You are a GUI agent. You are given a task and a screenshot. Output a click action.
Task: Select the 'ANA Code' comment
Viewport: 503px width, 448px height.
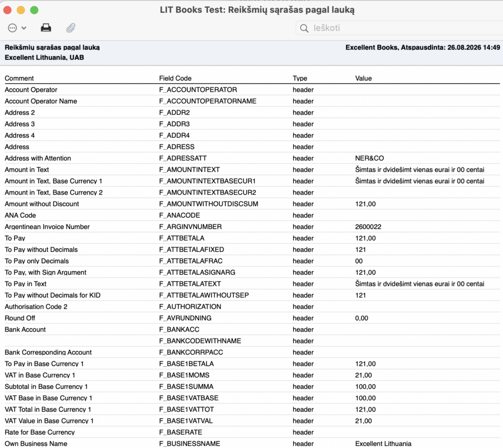click(20, 215)
